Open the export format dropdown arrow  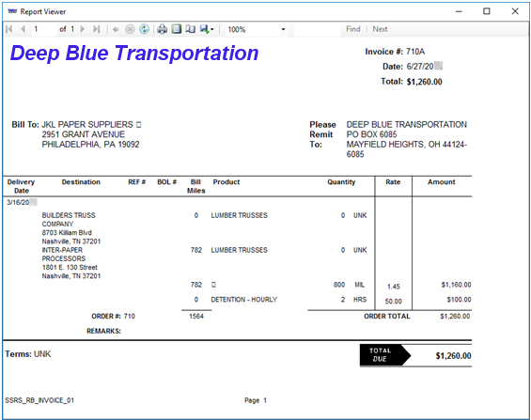(212, 29)
